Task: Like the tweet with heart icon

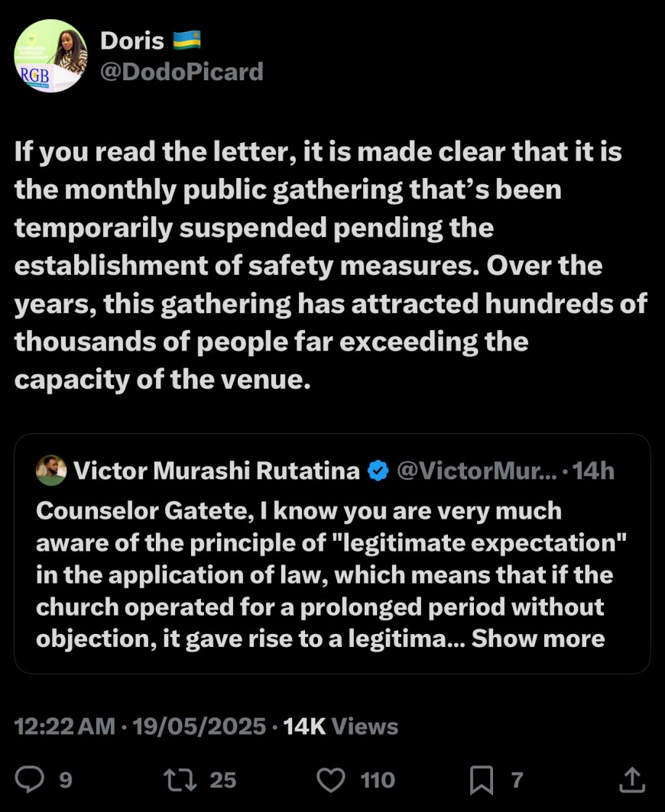Action: [330, 779]
